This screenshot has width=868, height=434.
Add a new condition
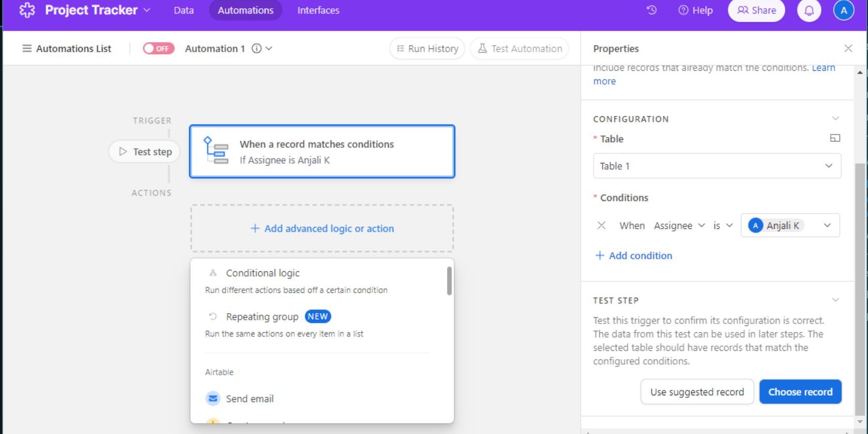tap(633, 255)
